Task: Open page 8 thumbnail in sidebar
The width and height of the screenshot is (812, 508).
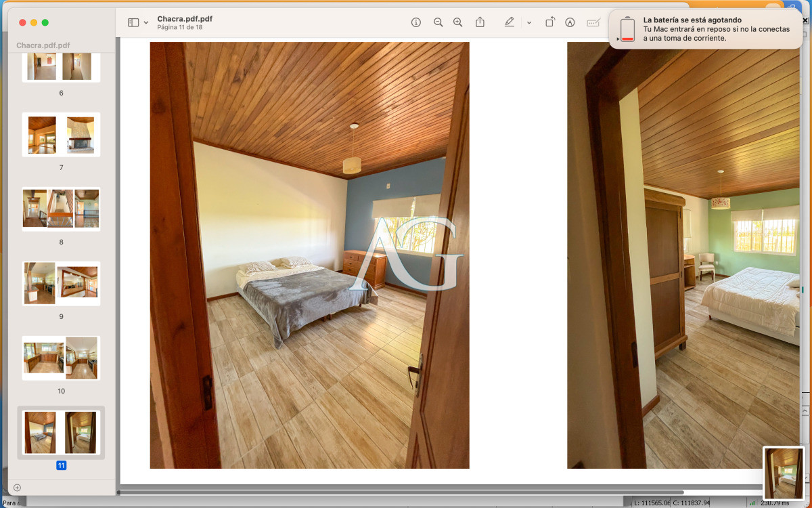Action: pos(61,209)
